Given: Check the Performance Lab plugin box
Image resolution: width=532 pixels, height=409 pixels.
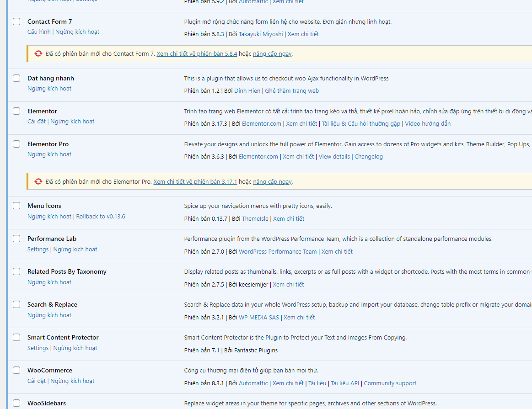Looking at the screenshot, I should tap(16, 239).
